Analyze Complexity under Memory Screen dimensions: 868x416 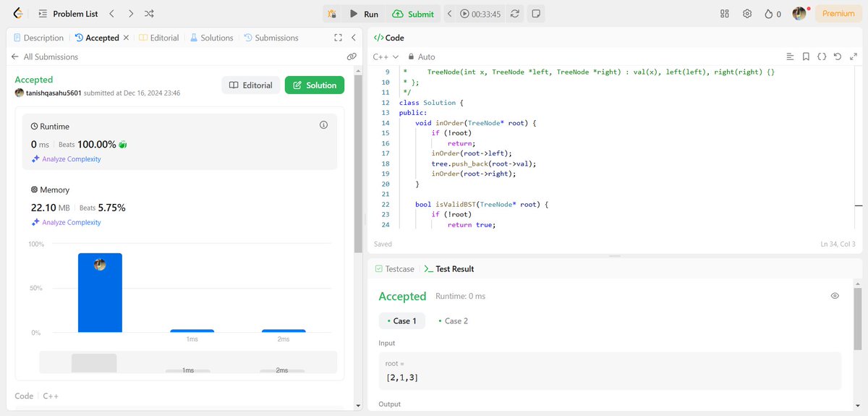pos(66,223)
